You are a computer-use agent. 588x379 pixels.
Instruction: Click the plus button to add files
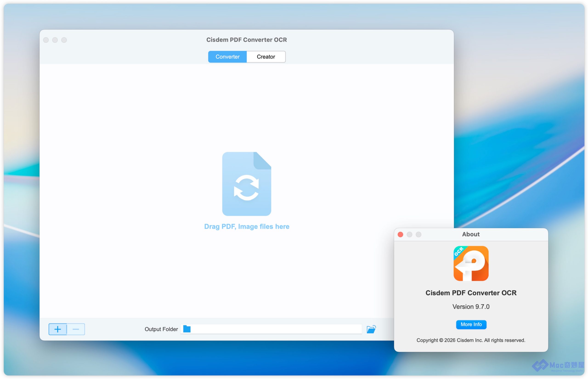pos(58,329)
